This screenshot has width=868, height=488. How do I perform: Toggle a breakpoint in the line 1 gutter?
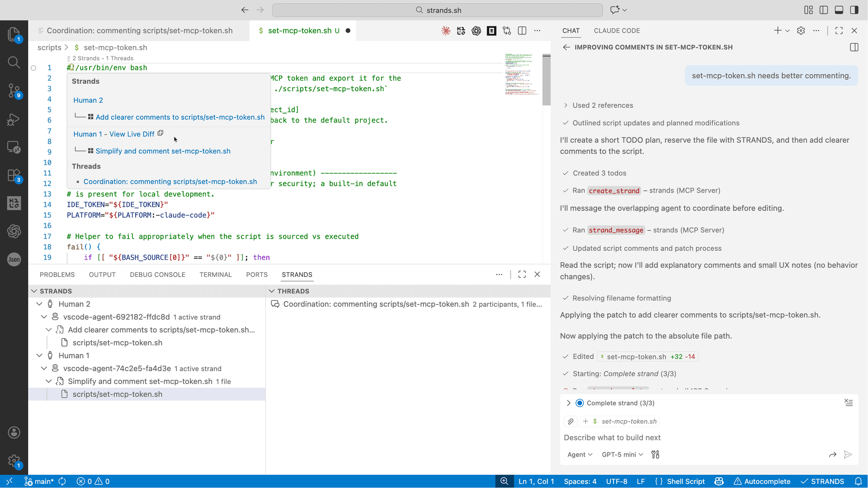(33, 68)
